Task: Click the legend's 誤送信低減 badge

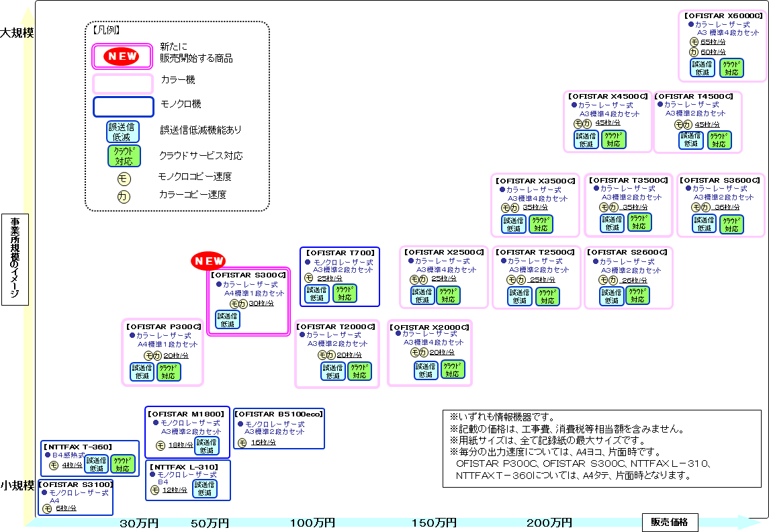Action: pyautogui.click(x=123, y=132)
